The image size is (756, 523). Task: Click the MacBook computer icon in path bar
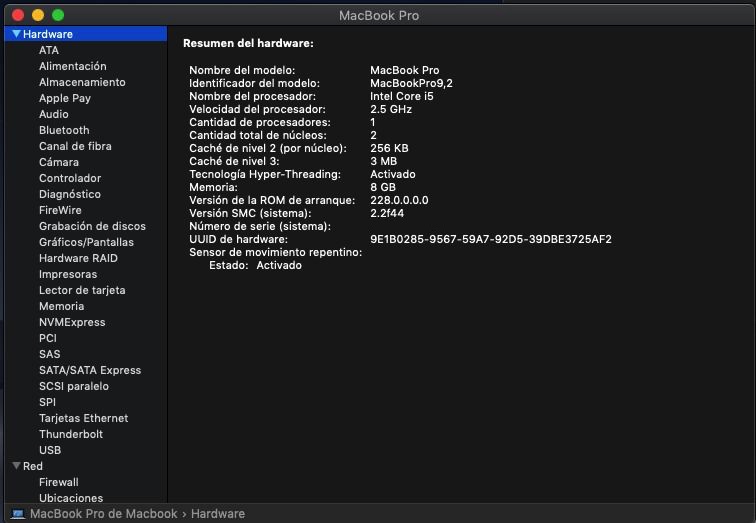(18, 514)
